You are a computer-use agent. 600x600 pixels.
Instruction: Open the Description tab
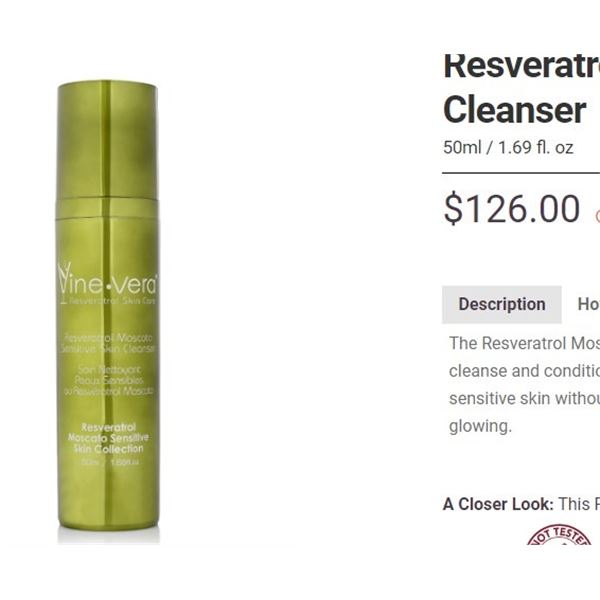pos(502,305)
